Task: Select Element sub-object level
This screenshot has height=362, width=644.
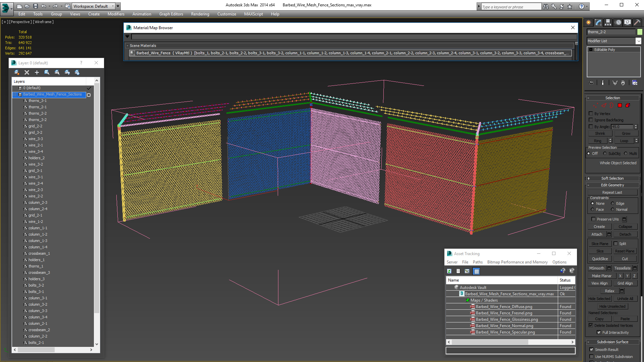Action: click(x=628, y=105)
